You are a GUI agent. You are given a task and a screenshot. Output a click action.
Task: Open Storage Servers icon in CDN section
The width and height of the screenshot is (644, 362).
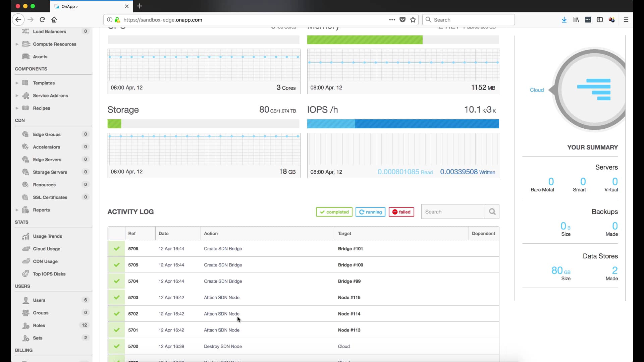[x=25, y=172]
